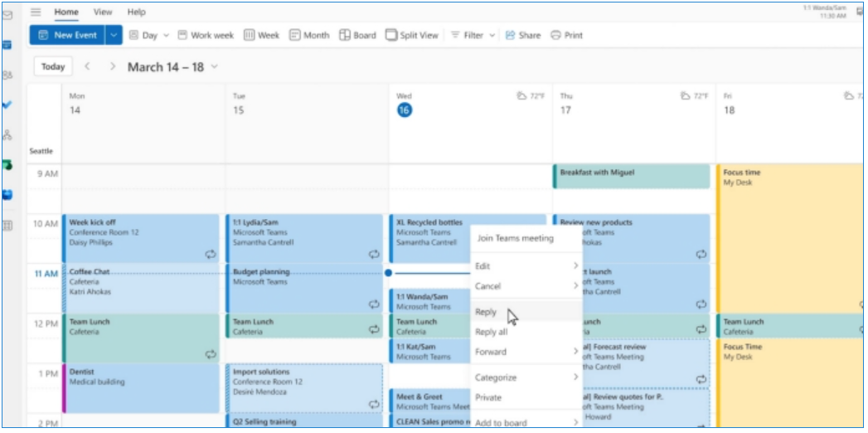
Task: Switch to Work week view
Action: tap(206, 36)
